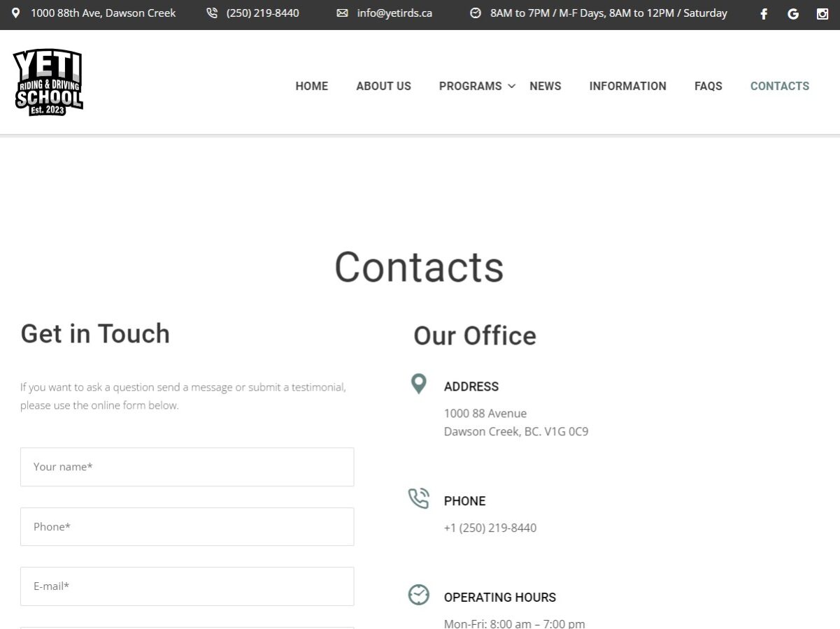Viewport: 840px width, 629px height.
Task: Navigate to About Us
Action: [x=383, y=86]
